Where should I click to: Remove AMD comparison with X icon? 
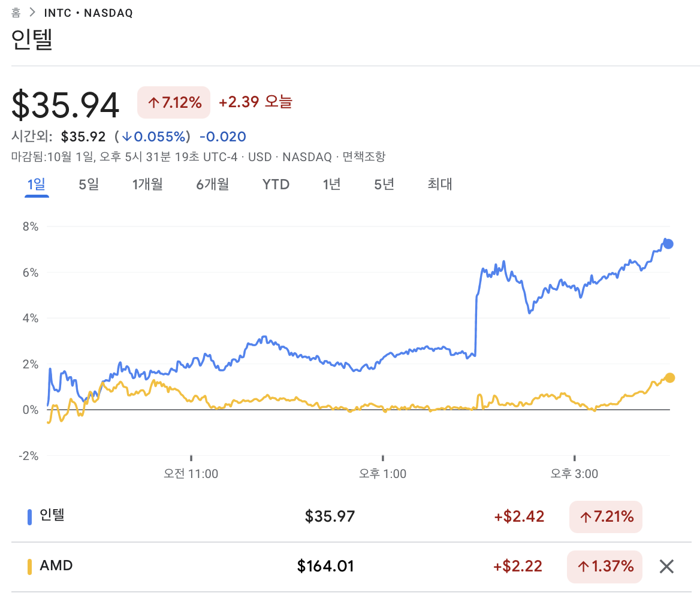tap(666, 566)
